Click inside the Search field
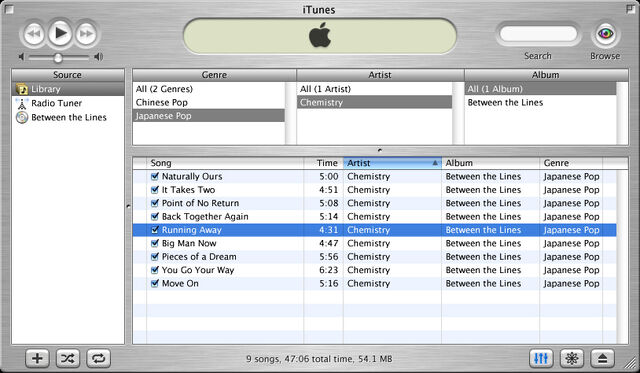 (x=538, y=34)
